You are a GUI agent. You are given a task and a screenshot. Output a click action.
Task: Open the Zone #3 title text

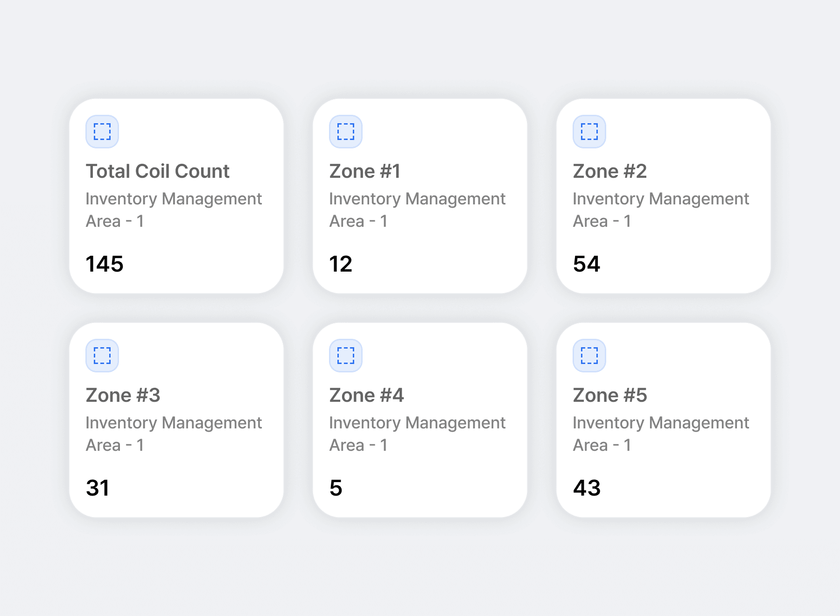[x=123, y=395]
